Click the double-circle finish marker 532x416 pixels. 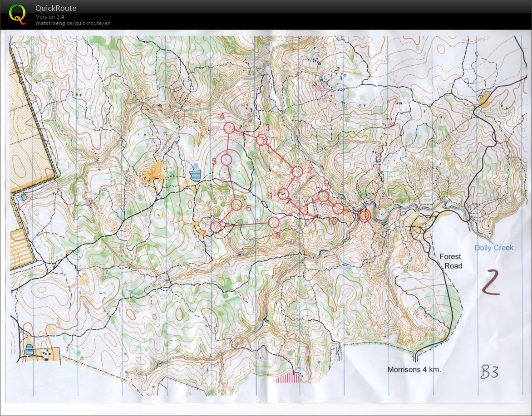[x=365, y=215]
